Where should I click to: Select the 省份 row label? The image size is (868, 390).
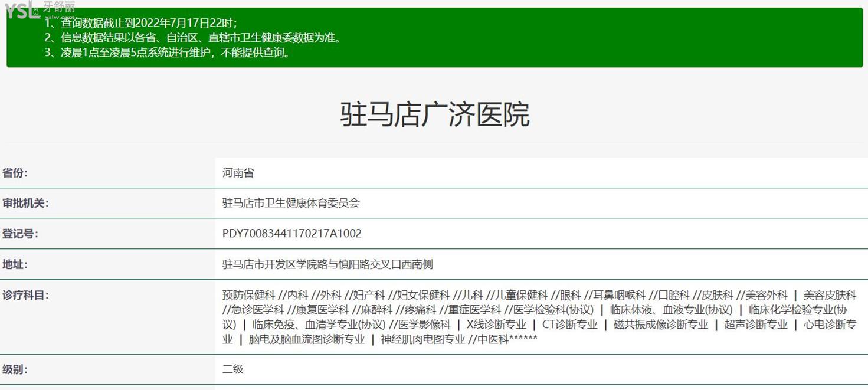tap(15, 173)
